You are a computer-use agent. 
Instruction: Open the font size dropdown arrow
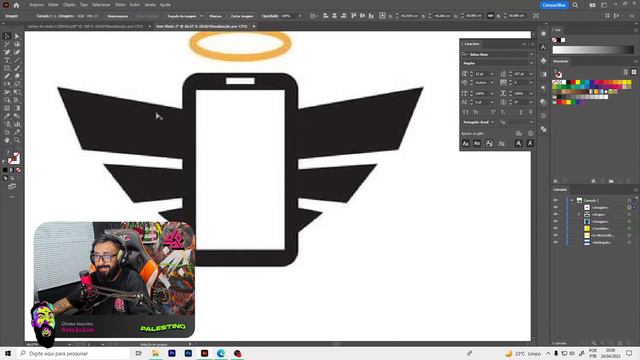pos(492,74)
